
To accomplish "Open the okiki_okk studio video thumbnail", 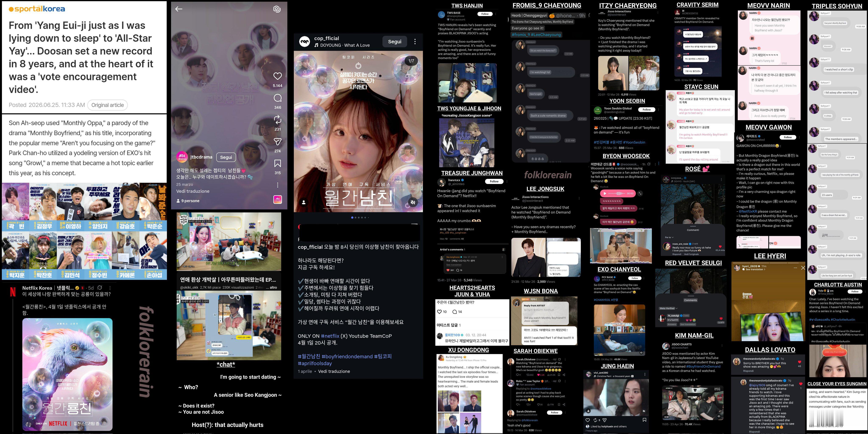I will [x=229, y=242].
